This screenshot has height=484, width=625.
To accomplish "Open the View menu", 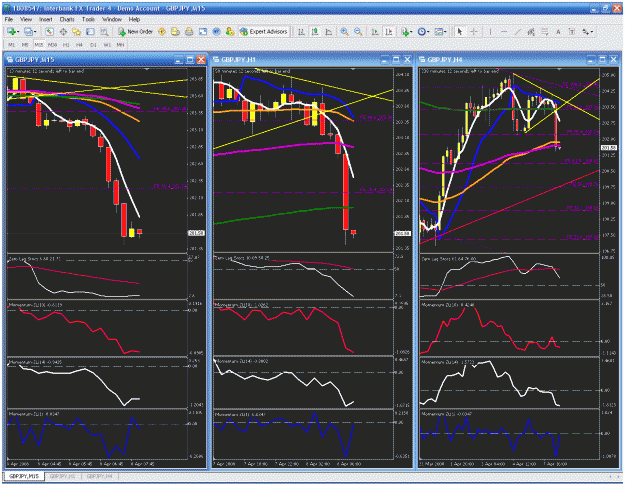I will tap(26, 19).
